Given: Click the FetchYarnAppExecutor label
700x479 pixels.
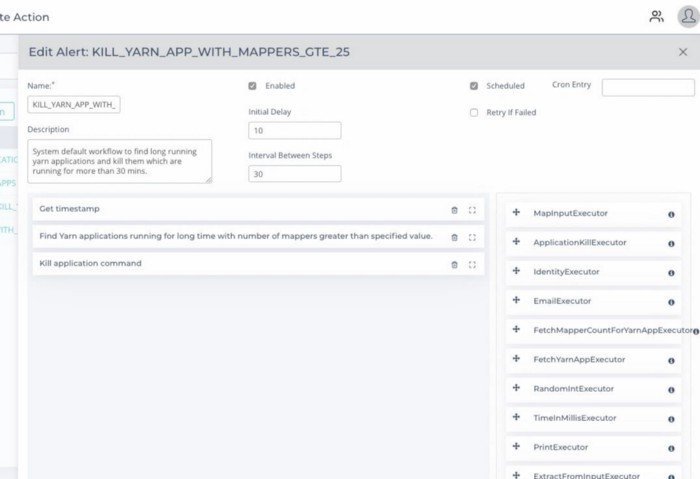Looking at the screenshot, I should 579,359.
